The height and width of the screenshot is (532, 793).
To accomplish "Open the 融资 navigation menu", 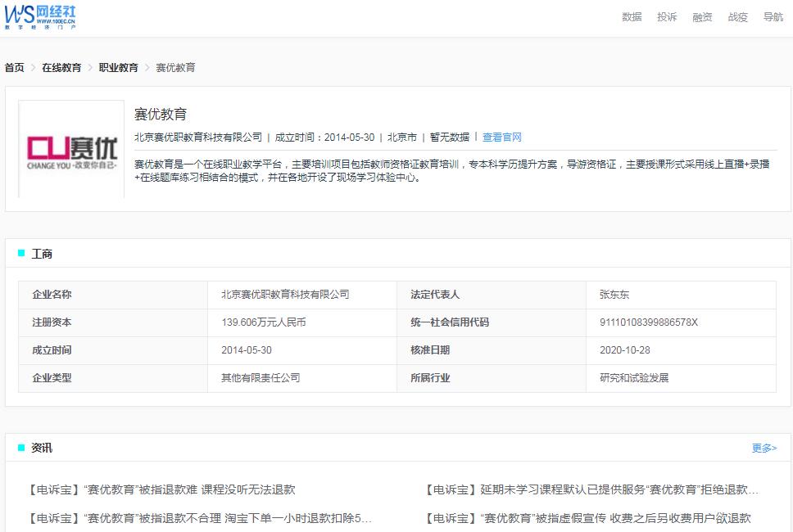I will 702,16.
